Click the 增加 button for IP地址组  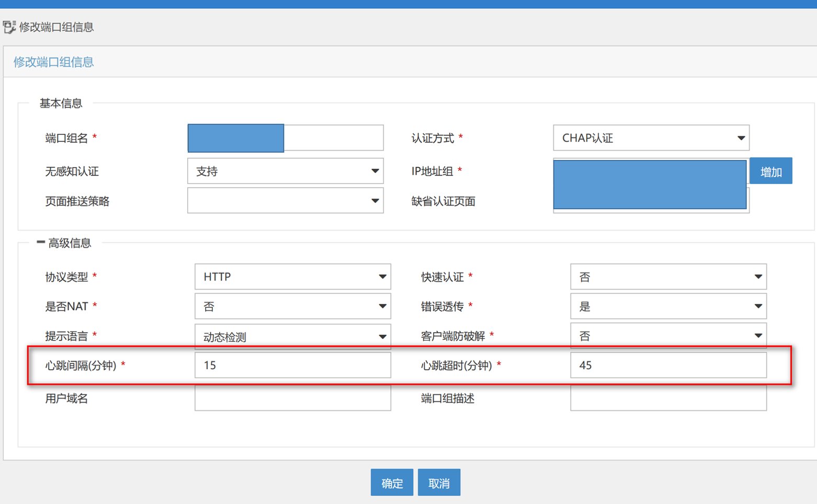click(771, 171)
